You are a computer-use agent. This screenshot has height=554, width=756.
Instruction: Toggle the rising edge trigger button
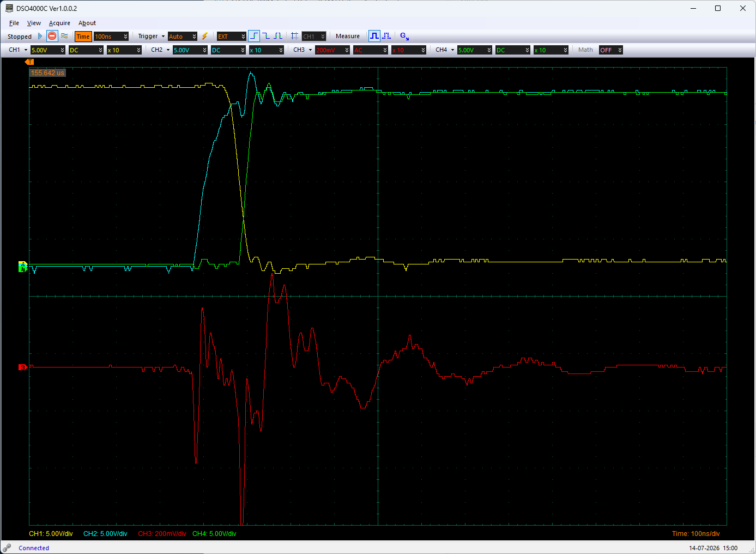click(254, 36)
